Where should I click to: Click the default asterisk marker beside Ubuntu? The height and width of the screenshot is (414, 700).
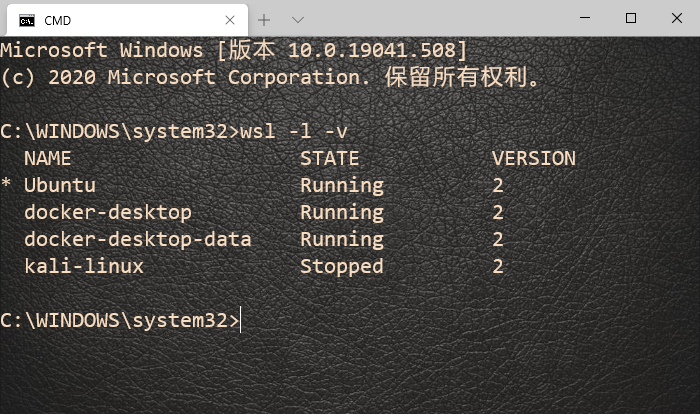6,184
